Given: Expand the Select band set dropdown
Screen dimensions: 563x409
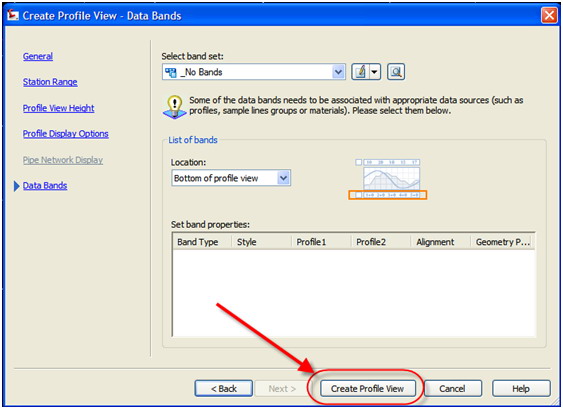Looking at the screenshot, I should (338, 72).
